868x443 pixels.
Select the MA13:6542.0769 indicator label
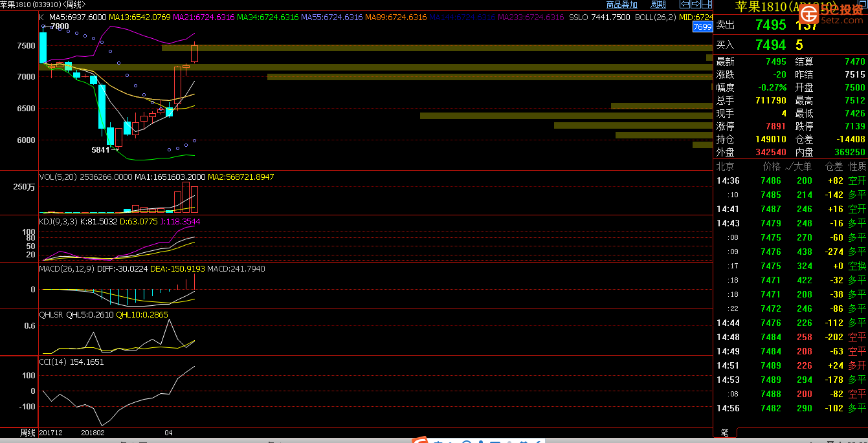(140, 17)
